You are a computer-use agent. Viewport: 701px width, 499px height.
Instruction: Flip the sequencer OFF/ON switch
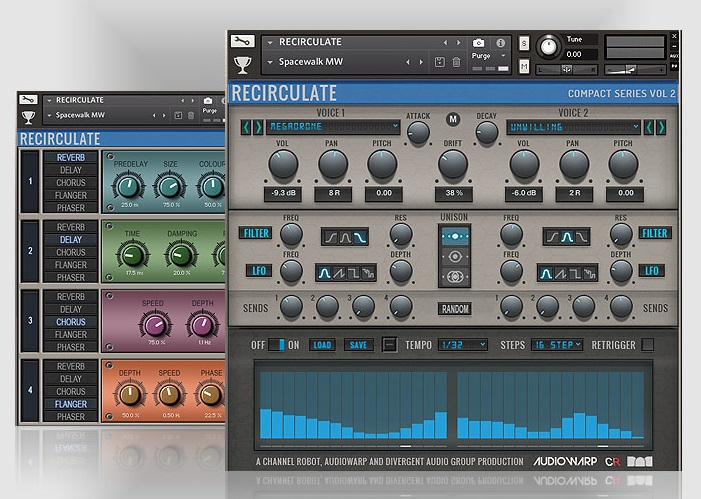[276, 345]
